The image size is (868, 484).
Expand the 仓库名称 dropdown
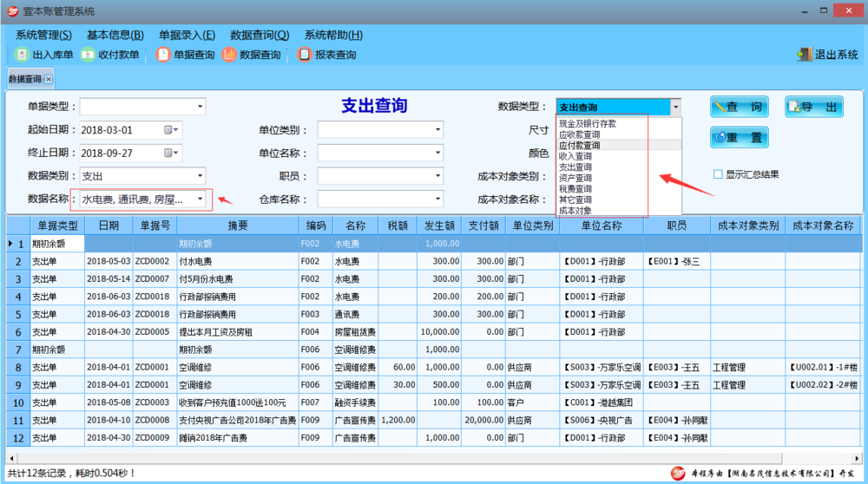(x=437, y=199)
